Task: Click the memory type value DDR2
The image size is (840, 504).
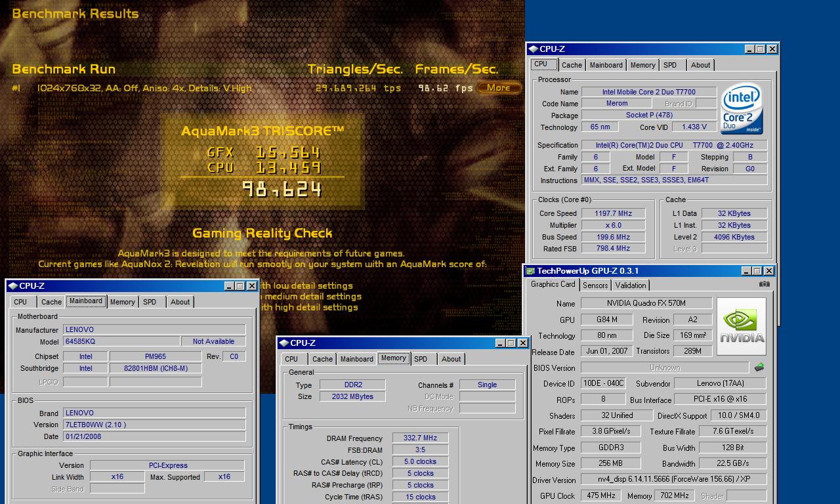Action: click(352, 385)
